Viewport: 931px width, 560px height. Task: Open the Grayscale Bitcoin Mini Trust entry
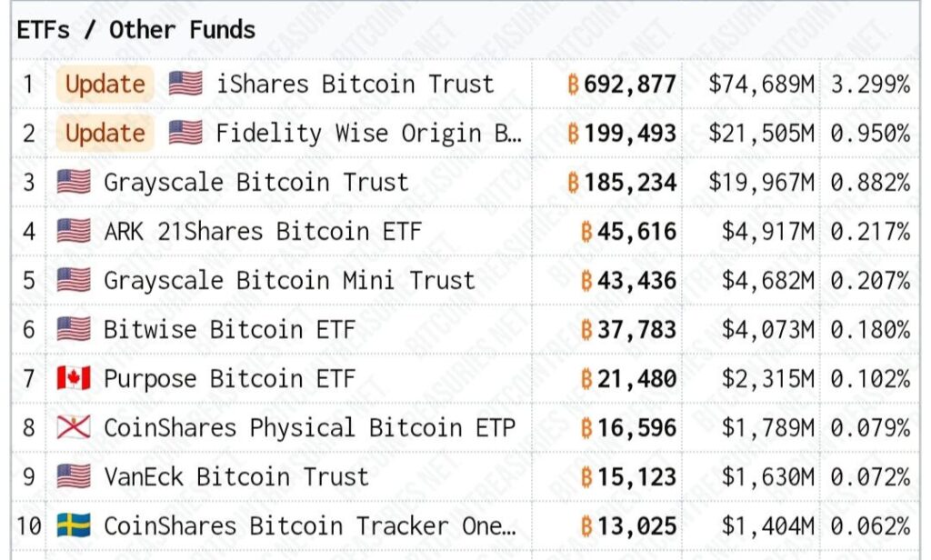[289, 280]
